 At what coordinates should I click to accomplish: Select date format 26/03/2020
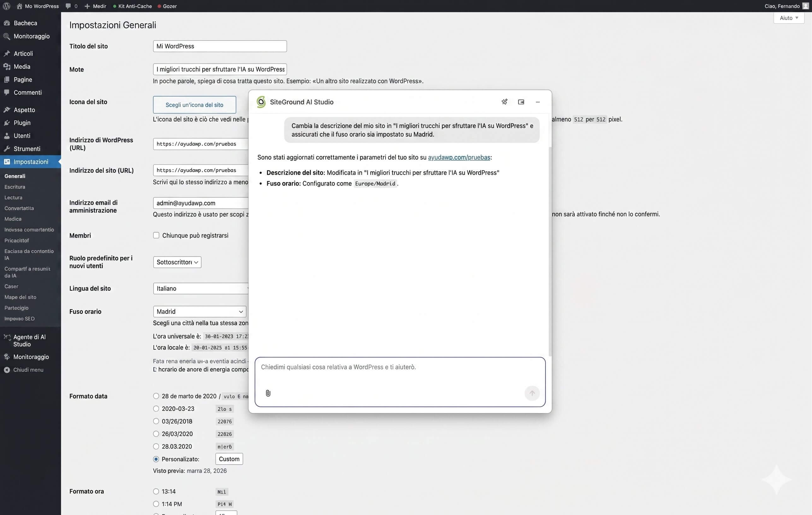(156, 434)
